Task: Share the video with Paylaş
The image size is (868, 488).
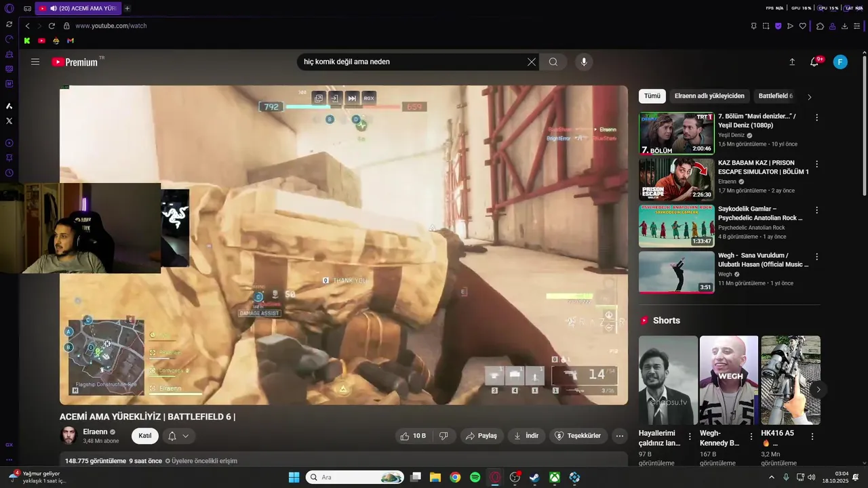Action: [x=482, y=436]
